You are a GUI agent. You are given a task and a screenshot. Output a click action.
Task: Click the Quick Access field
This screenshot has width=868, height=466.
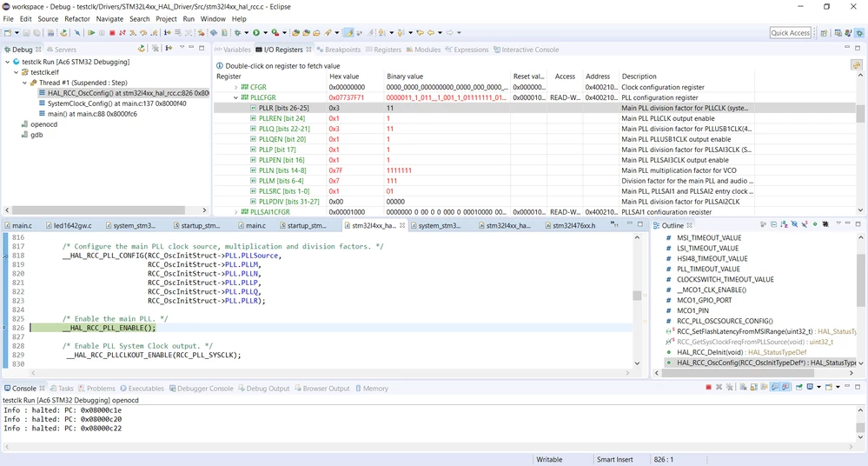pyautogui.click(x=790, y=33)
